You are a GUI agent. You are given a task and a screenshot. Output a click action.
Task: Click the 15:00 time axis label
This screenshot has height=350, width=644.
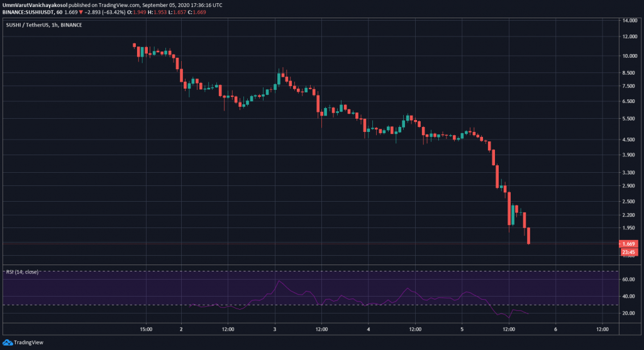[x=145, y=329]
